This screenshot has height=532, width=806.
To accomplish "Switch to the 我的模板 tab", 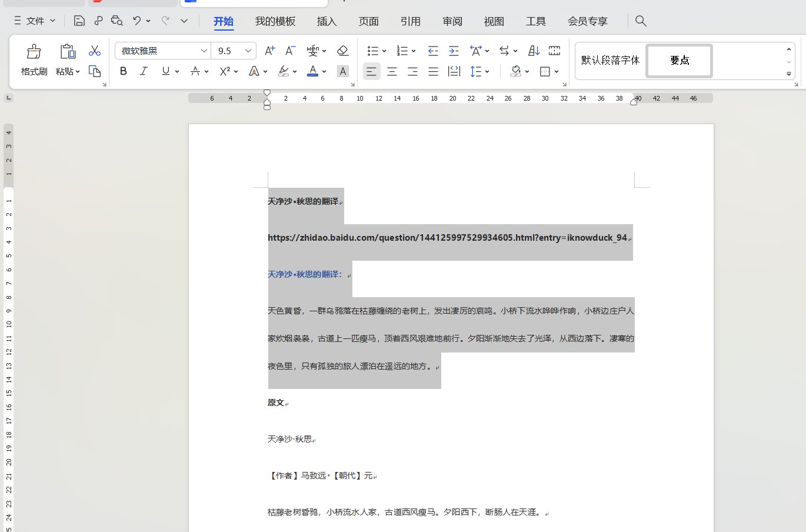I will 275,21.
